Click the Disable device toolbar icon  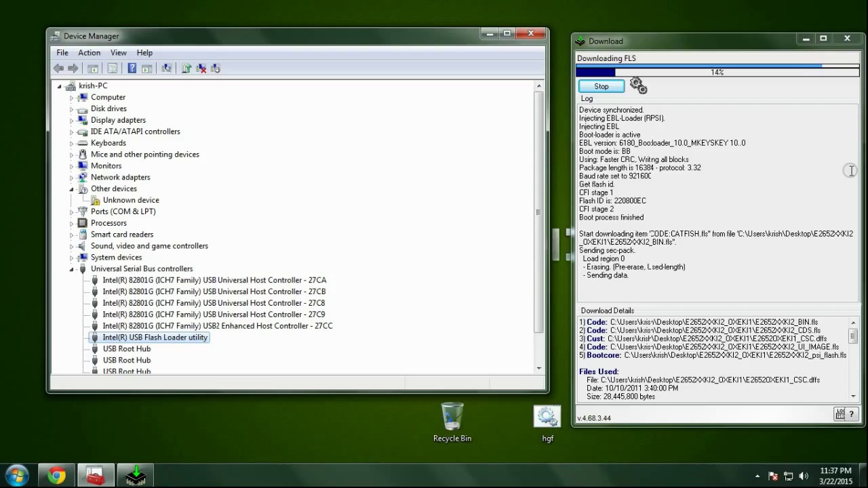216,68
